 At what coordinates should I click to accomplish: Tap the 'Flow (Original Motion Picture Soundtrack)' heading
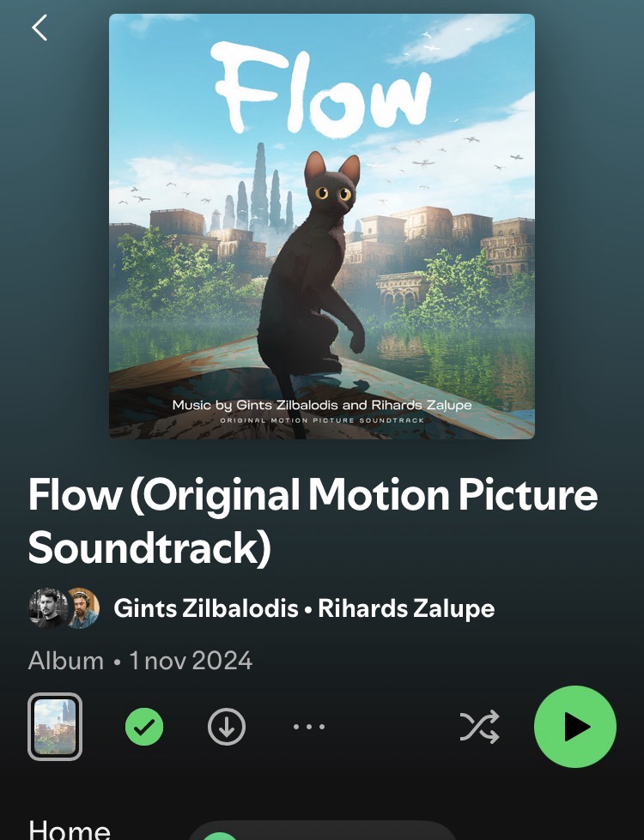click(313, 521)
